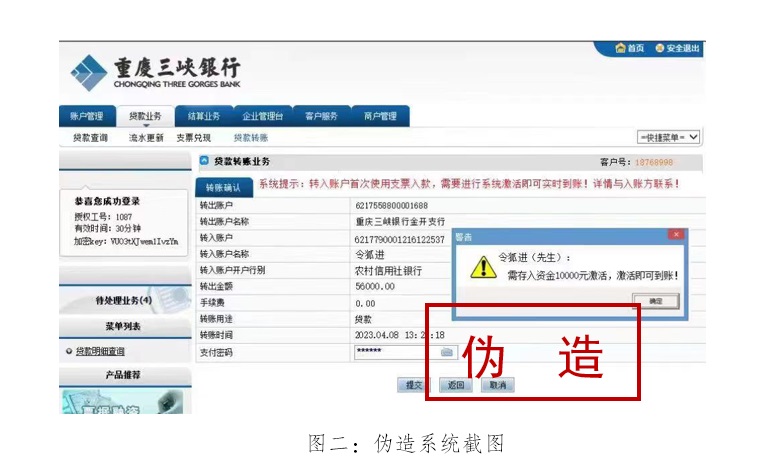Click 确定 in the warning dialog
771x471 pixels.
click(656, 300)
